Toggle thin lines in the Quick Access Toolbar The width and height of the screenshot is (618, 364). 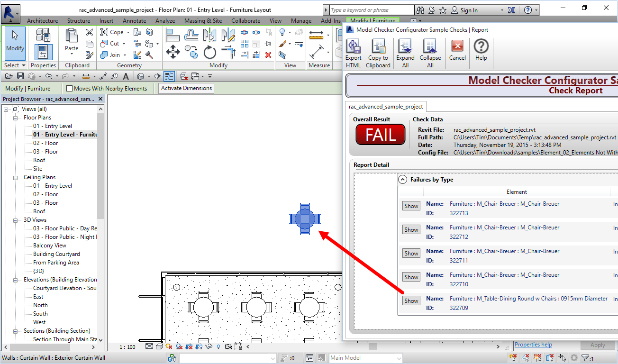coord(169,76)
